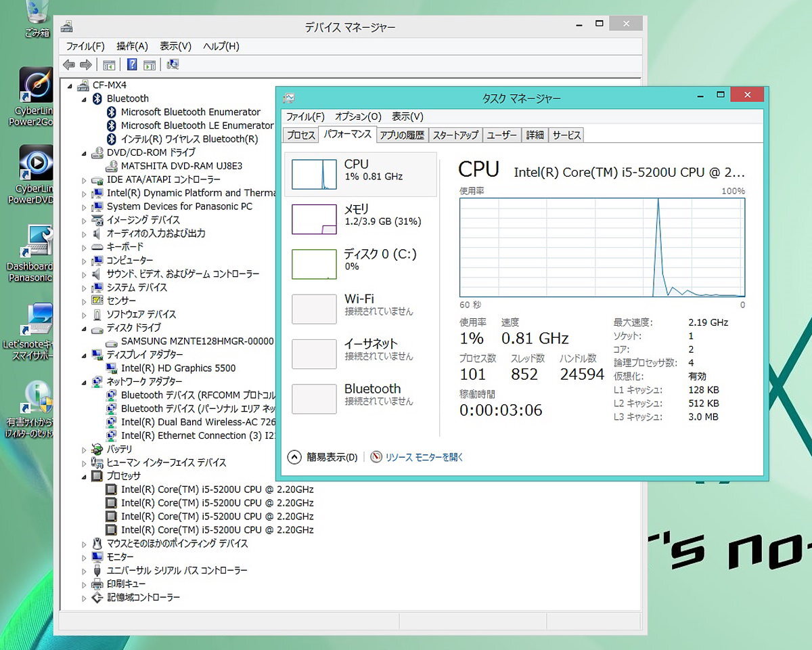Viewport: 812px width, 650px height.
Task: Open the Dashboard Panasonic desktop icon
Action: pyautogui.click(x=35, y=253)
